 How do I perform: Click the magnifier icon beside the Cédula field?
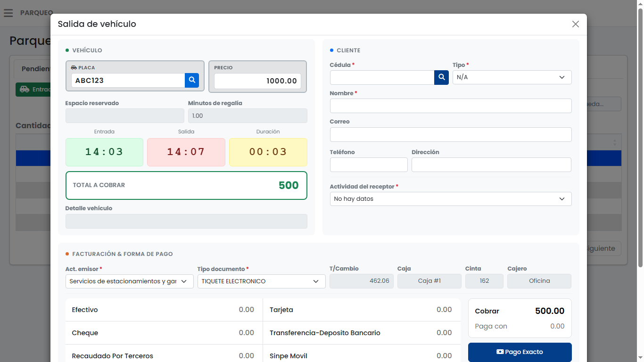(x=441, y=77)
